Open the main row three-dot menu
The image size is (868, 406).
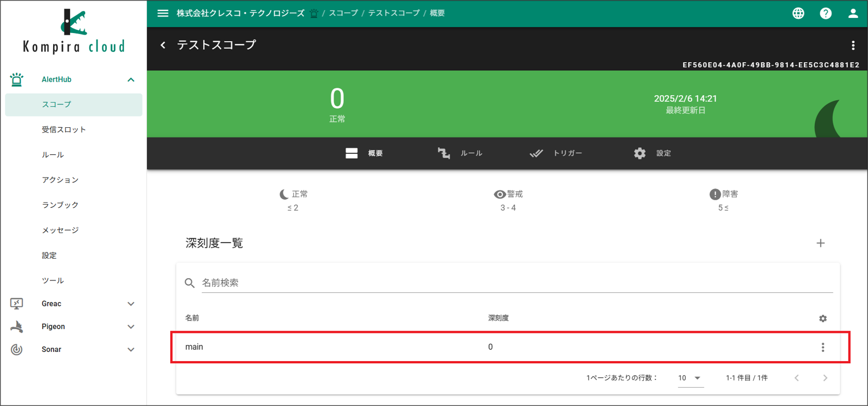(822, 348)
